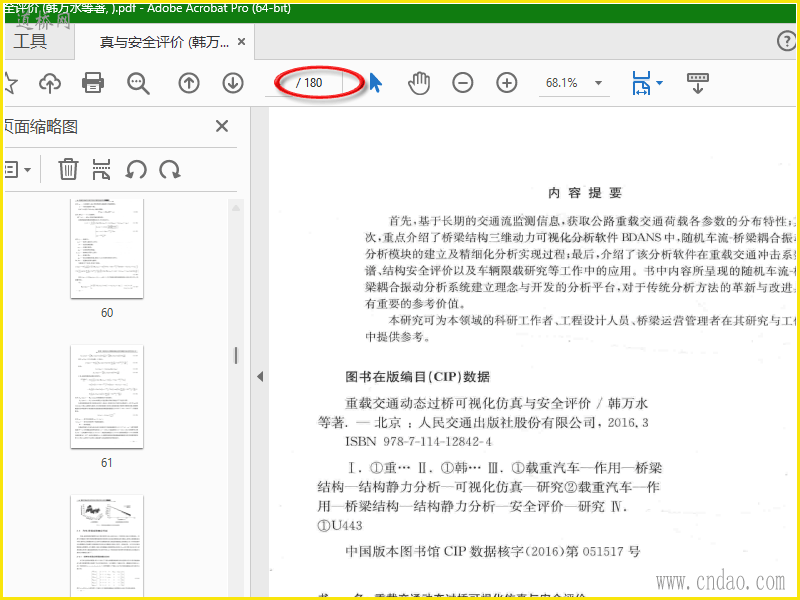Select the arrow selection tool
Image resolution: width=800 pixels, height=600 pixels.
click(x=375, y=83)
